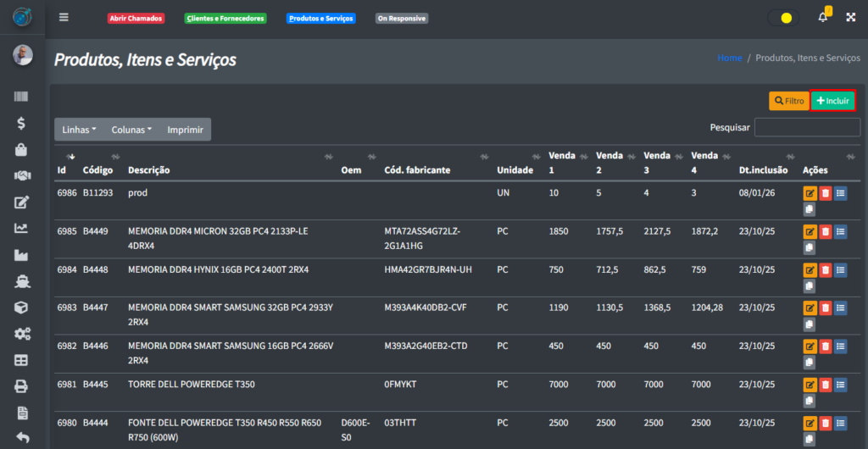Open the details list icon for product 6983
This screenshot has height=449, width=868.
(840, 308)
